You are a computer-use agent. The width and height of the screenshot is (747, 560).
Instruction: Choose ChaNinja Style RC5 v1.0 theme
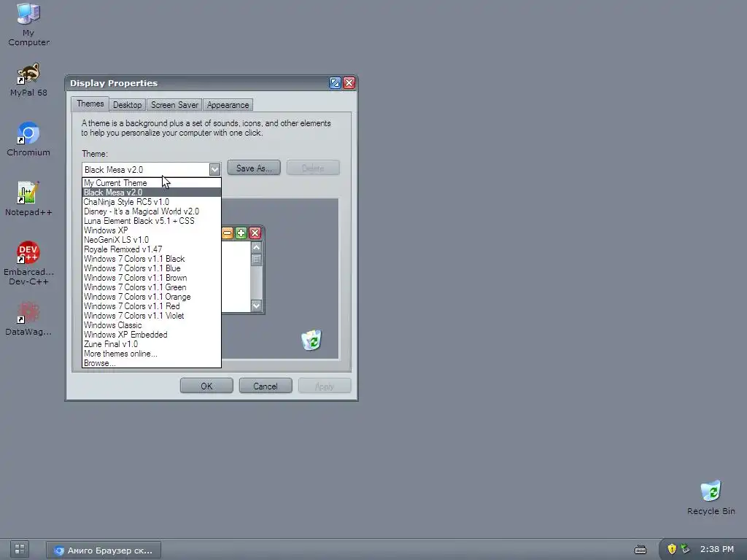point(152,202)
